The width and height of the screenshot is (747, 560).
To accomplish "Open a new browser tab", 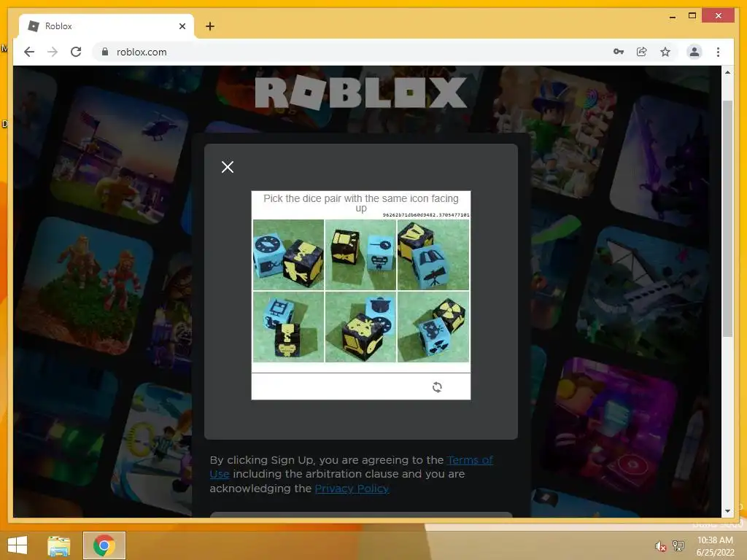I will point(210,26).
